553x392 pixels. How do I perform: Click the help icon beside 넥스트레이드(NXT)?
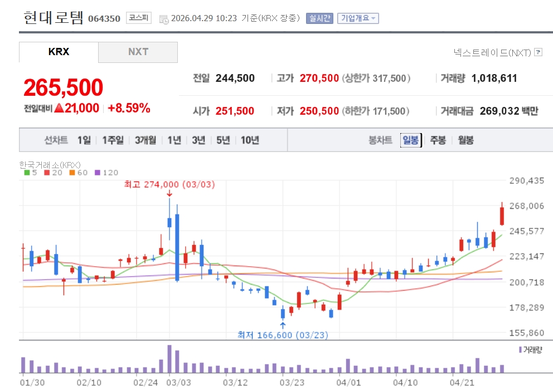(538, 52)
